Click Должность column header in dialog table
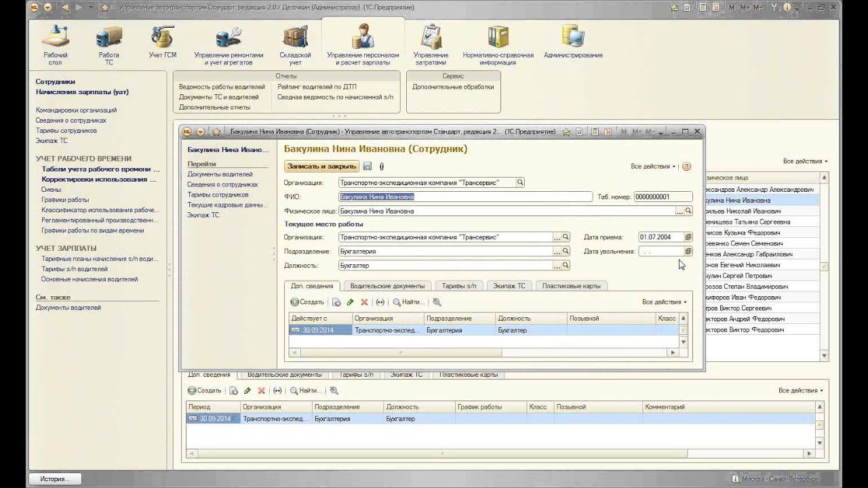This screenshot has width=868, height=488. (x=531, y=318)
